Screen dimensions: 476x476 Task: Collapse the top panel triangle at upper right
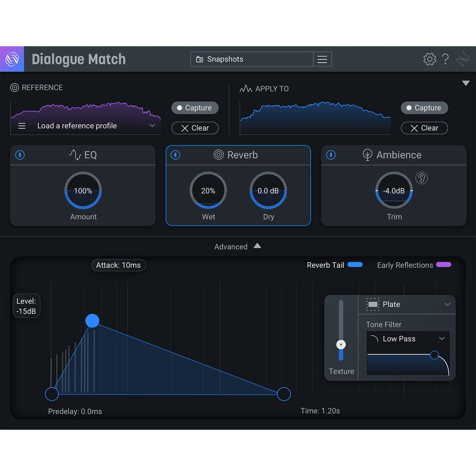pos(466,83)
